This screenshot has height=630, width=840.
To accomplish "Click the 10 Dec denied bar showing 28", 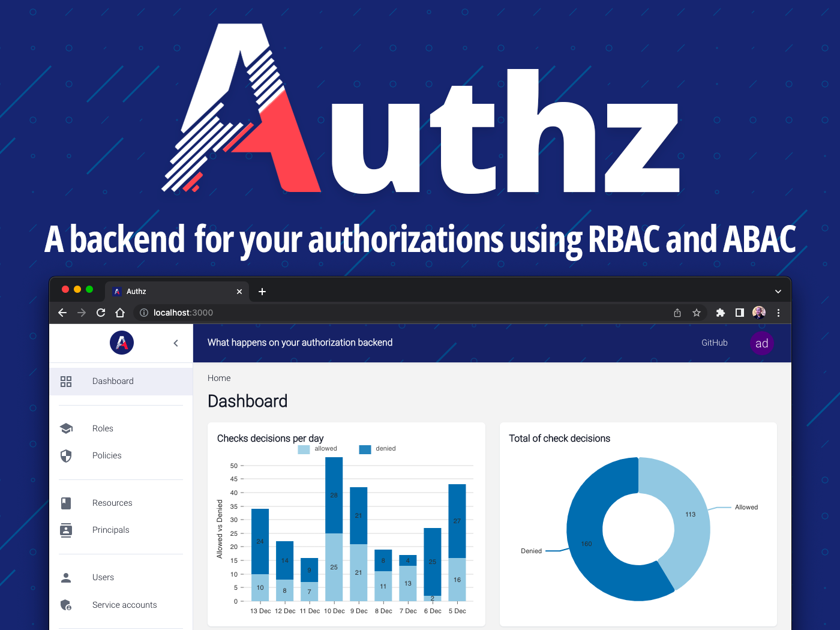I will [334, 495].
